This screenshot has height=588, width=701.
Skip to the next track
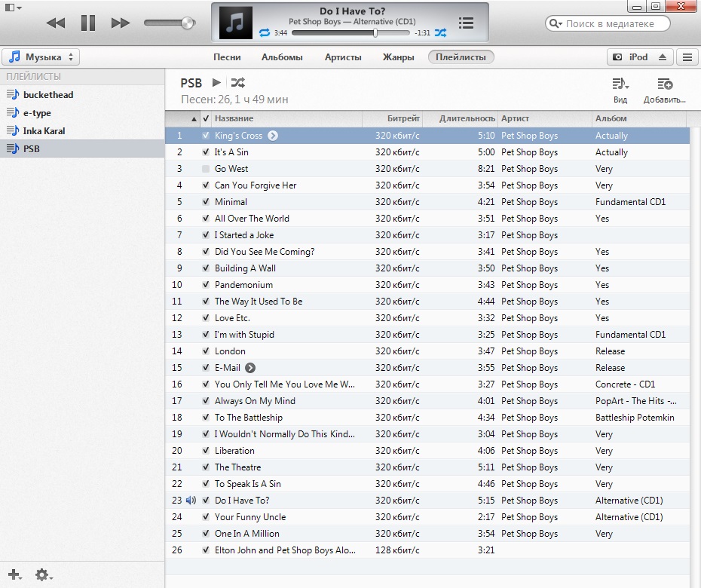(121, 23)
